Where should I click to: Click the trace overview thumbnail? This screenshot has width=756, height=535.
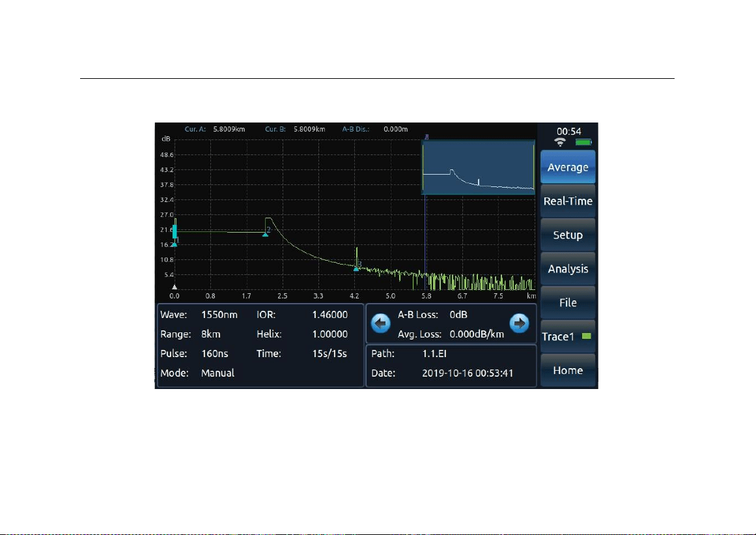click(479, 167)
